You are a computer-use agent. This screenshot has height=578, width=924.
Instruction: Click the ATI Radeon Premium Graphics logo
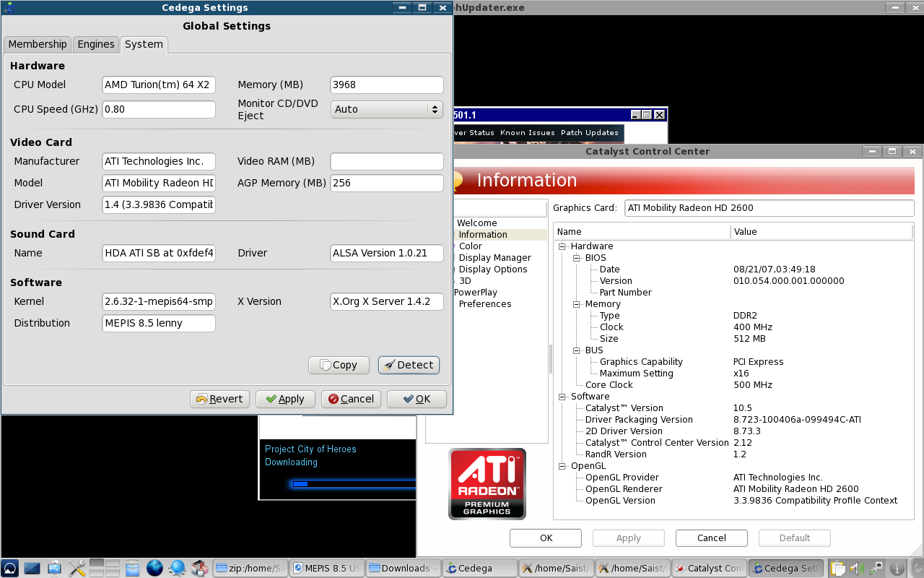(487, 483)
